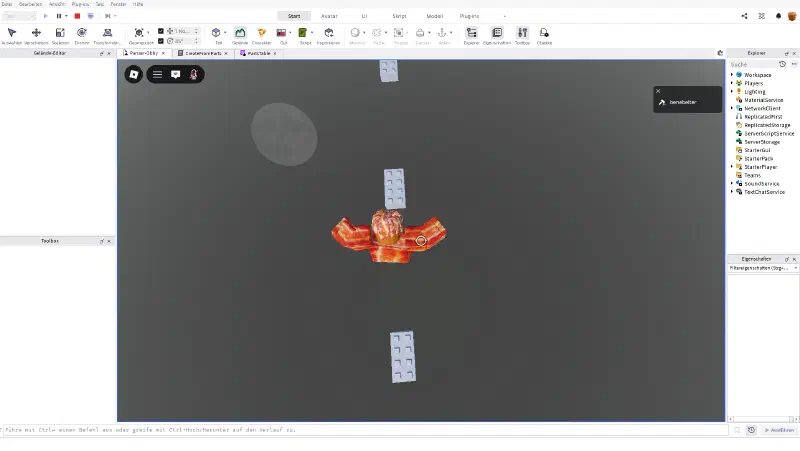Image resolution: width=800 pixels, height=451 pixels.
Task: Dismiss the benebelter notification popup
Action: [658, 91]
